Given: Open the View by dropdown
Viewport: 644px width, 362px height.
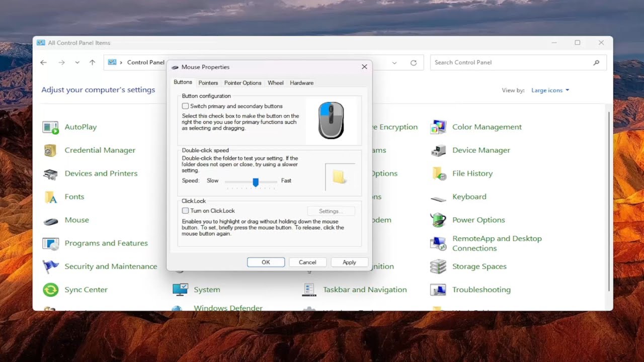Looking at the screenshot, I should tap(550, 90).
